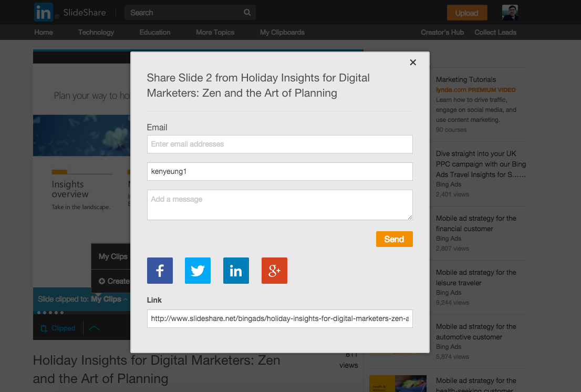Click the SlideShare wordmark
581x392 pixels.
(x=85, y=13)
